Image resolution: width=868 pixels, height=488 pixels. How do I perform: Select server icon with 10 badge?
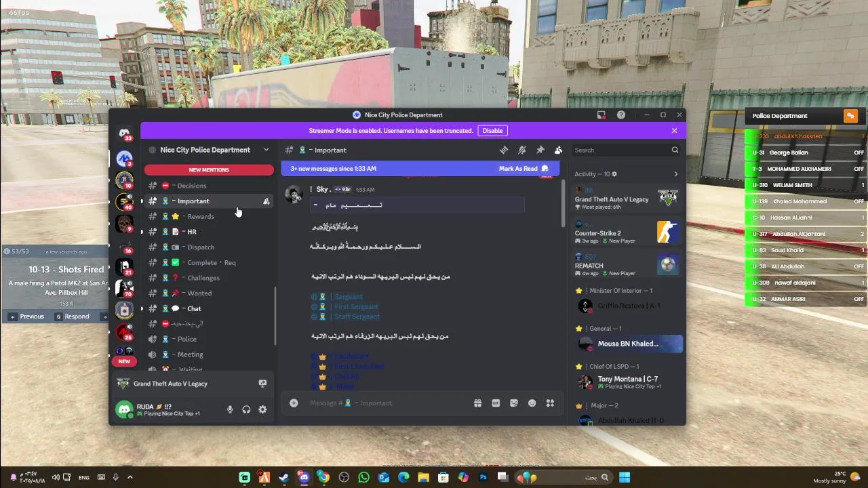click(124, 180)
